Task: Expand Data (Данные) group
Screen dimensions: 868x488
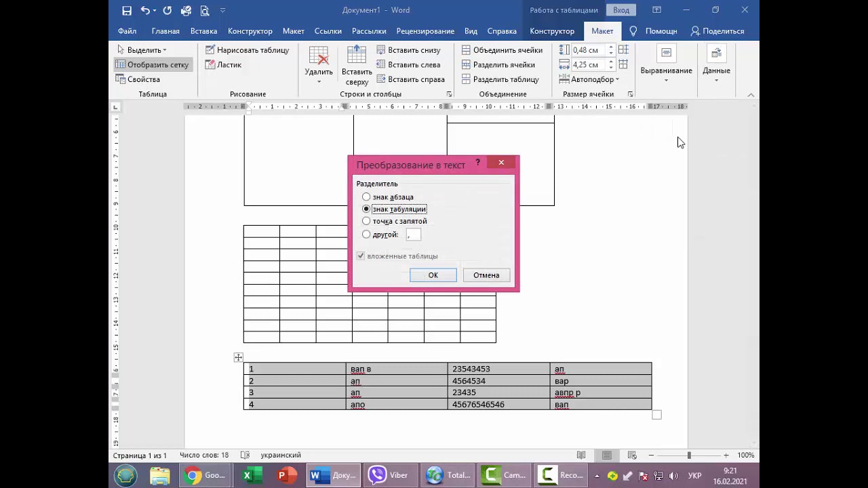Action: point(716,65)
